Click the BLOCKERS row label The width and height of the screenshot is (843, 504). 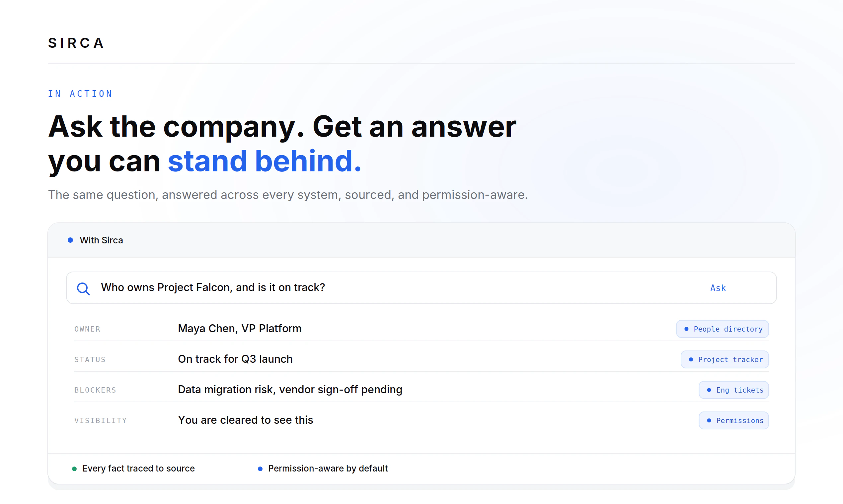point(95,390)
